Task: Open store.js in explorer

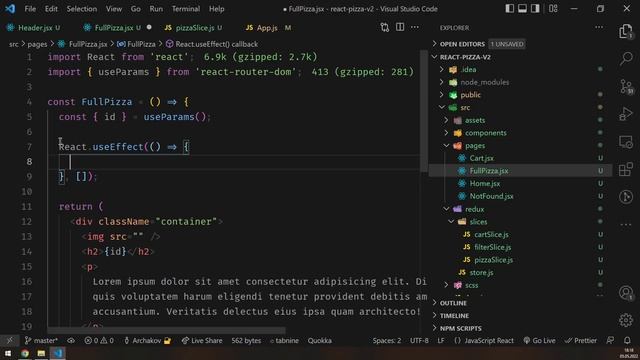Action: (481, 272)
